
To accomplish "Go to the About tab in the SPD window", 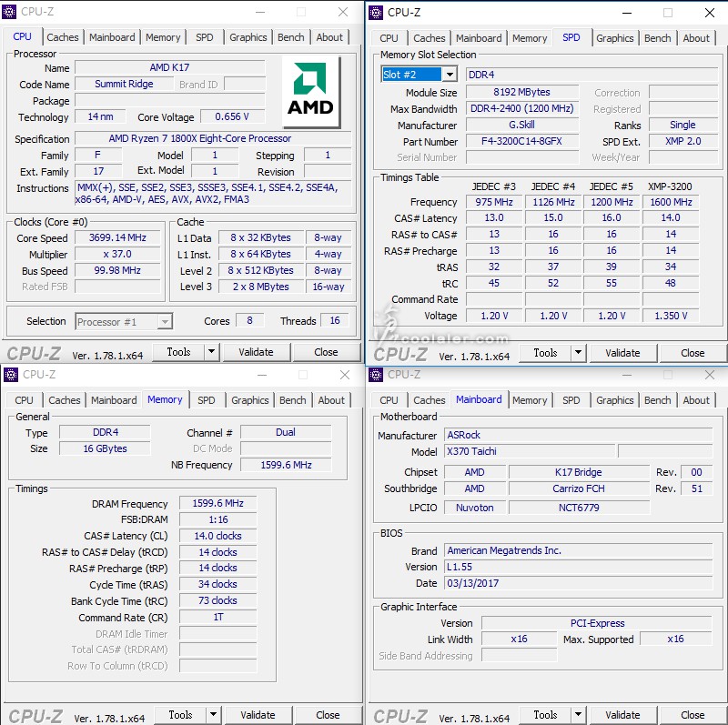I will [x=696, y=38].
